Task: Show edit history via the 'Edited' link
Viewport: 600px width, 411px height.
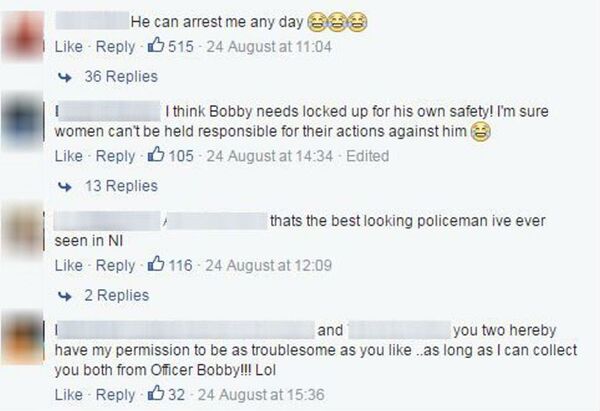Action: 367,155
